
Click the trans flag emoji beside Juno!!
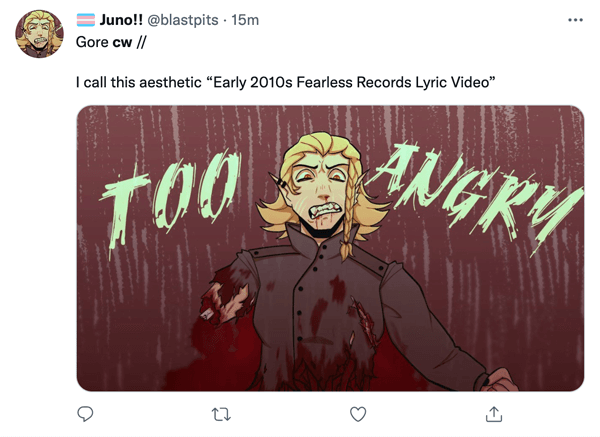(86, 20)
